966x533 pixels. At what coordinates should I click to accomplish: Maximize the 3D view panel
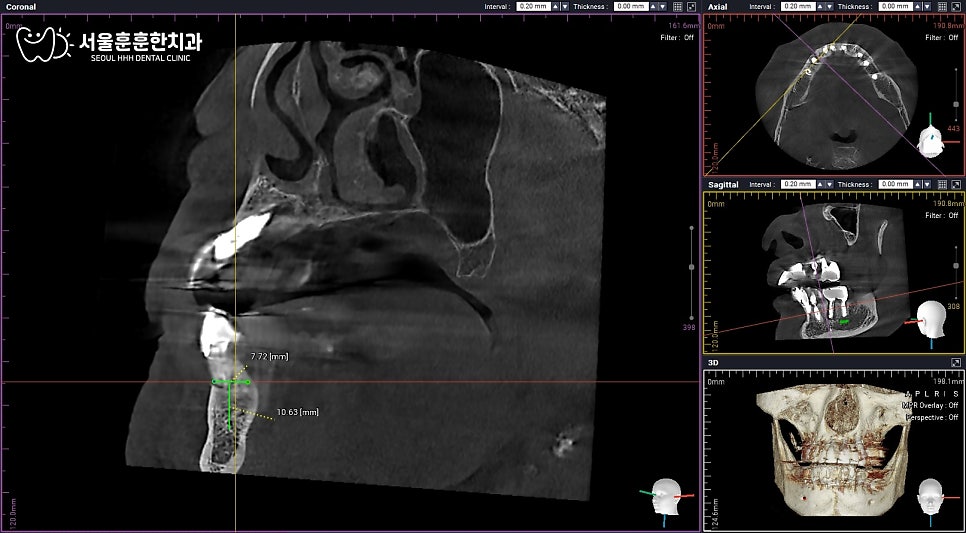pyautogui.click(x=956, y=363)
